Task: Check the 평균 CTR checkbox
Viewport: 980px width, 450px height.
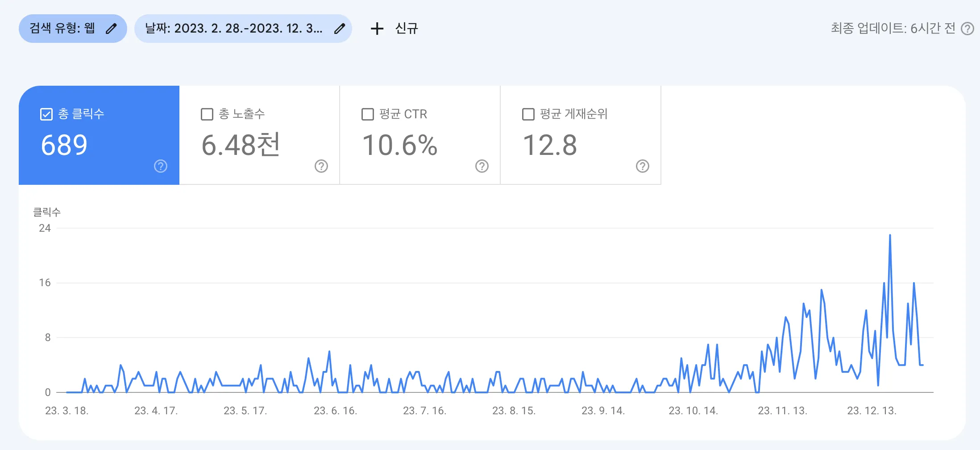Action: click(x=367, y=114)
